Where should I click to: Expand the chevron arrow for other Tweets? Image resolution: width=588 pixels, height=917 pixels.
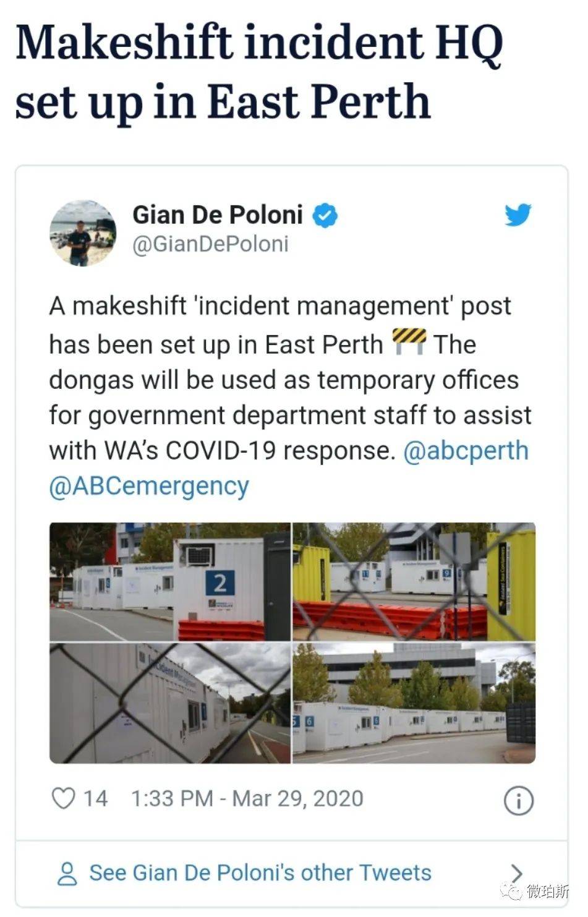tap(516, 873)
